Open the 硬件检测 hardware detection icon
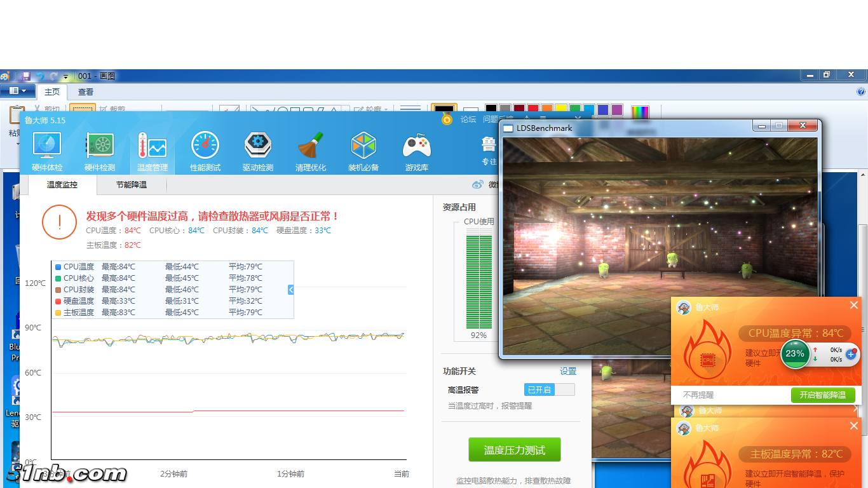The width and height of the screenshot is (868, 488). (x=100, y=151)
